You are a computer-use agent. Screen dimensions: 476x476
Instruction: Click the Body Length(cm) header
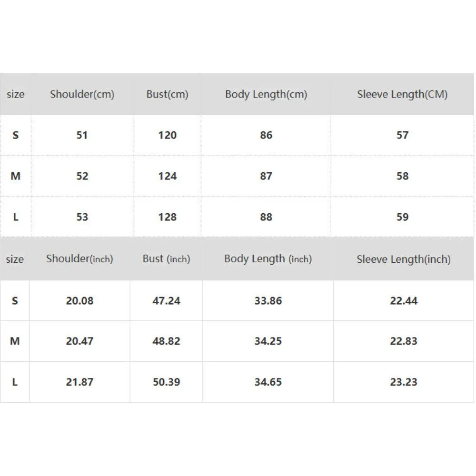[266, 94]
